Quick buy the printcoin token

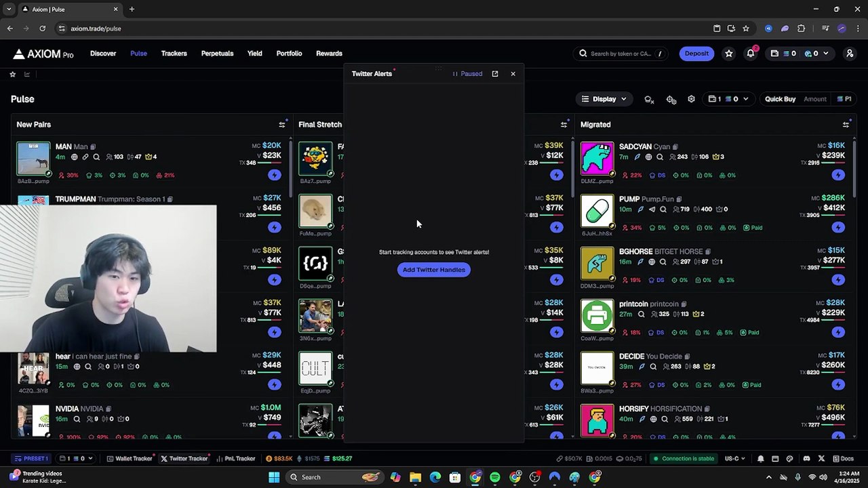click(x=838, y=332)
